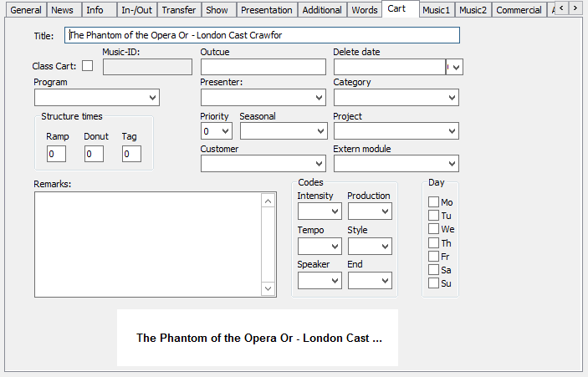Click the Remarks scrollbar up arrow
The height and width of the screenshot is (377, 588).
tap(268, 201)
